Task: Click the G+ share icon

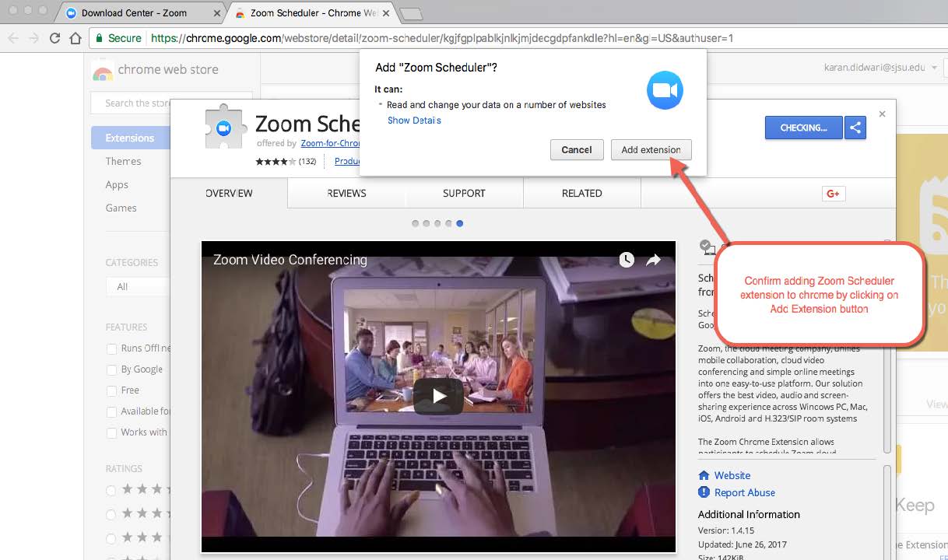Action: point(833,193)
